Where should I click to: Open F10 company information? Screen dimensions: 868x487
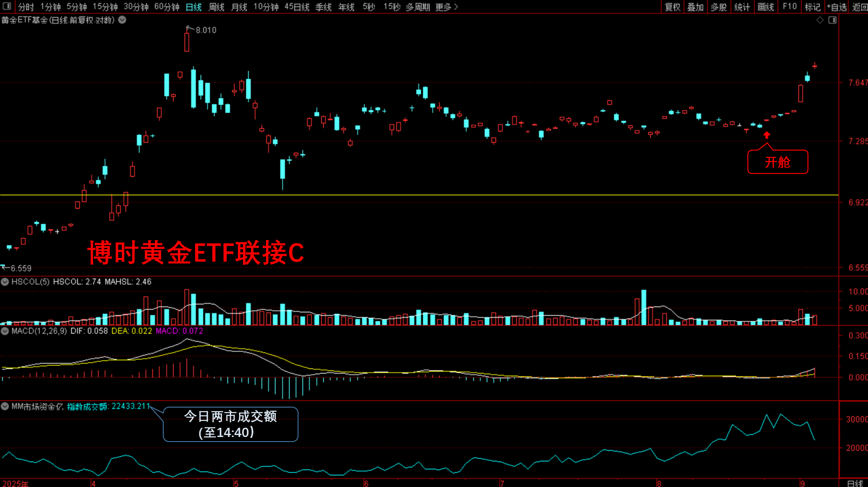[790, 7]
